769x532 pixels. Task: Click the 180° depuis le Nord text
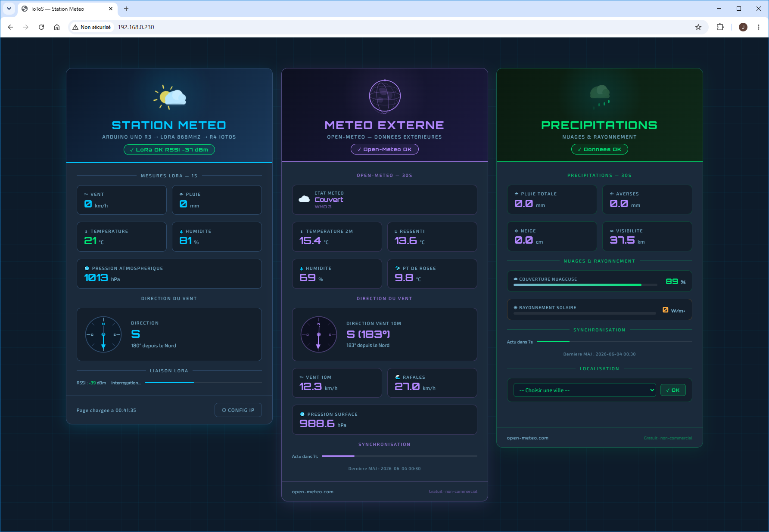(153, 346)
